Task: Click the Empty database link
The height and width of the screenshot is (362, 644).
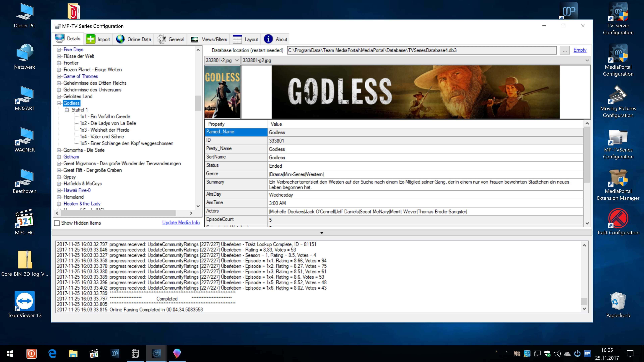Action: pos(580,50)
